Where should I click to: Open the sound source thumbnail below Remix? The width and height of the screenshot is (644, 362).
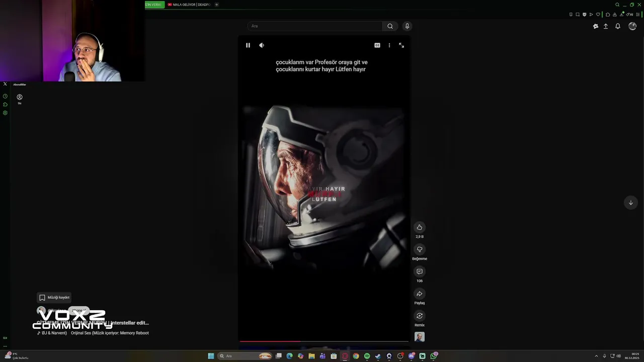420,337
